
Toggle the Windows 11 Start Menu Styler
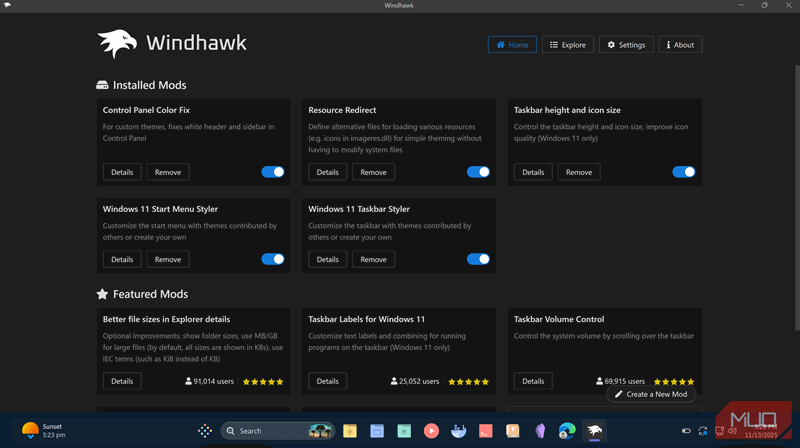coord(273,259)
